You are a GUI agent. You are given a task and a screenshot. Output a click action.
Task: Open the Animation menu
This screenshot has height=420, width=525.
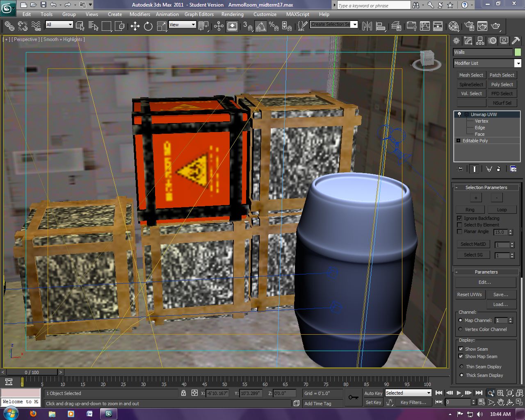tap(167, 14)
